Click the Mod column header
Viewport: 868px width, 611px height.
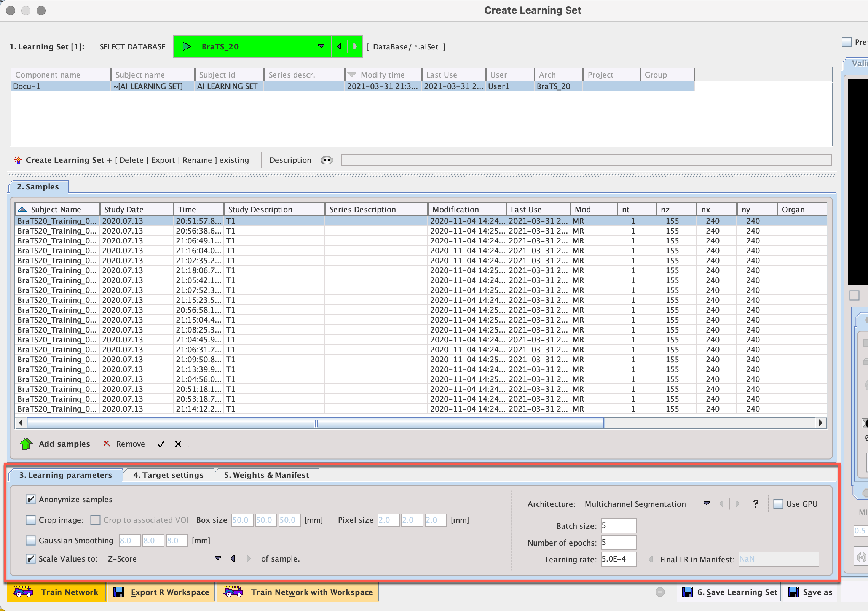[594, 209]
